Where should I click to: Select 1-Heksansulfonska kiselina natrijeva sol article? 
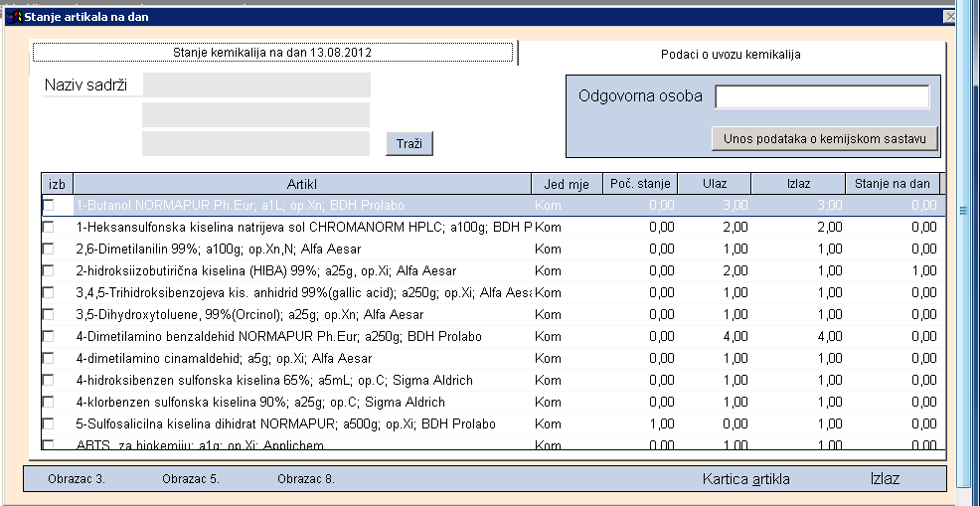(303, 227)
